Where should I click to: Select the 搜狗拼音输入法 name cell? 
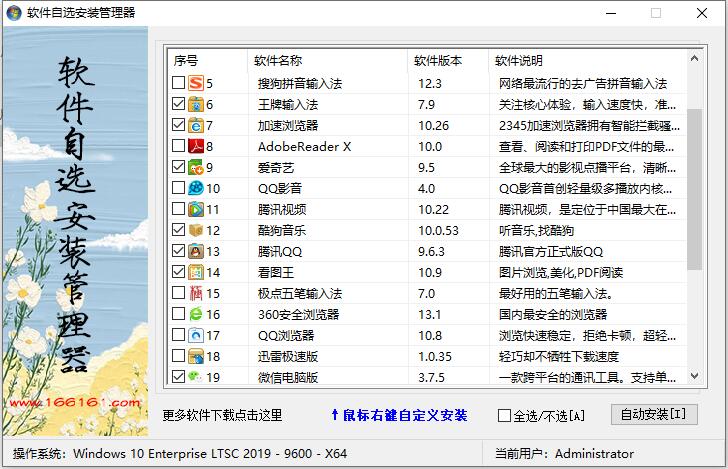tap(300, 84)
